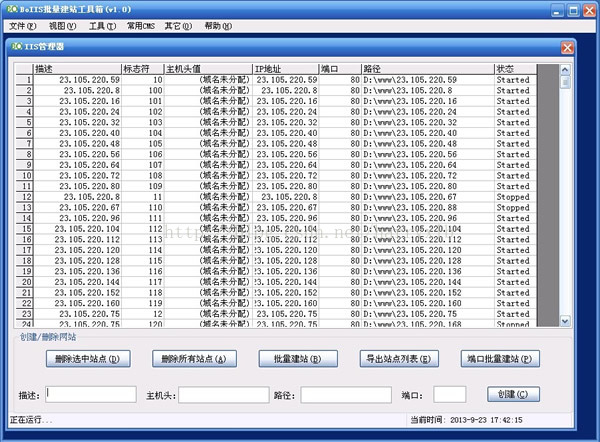Select row number 1 header
The image size is (600, 442).
(x=24, y=80)
